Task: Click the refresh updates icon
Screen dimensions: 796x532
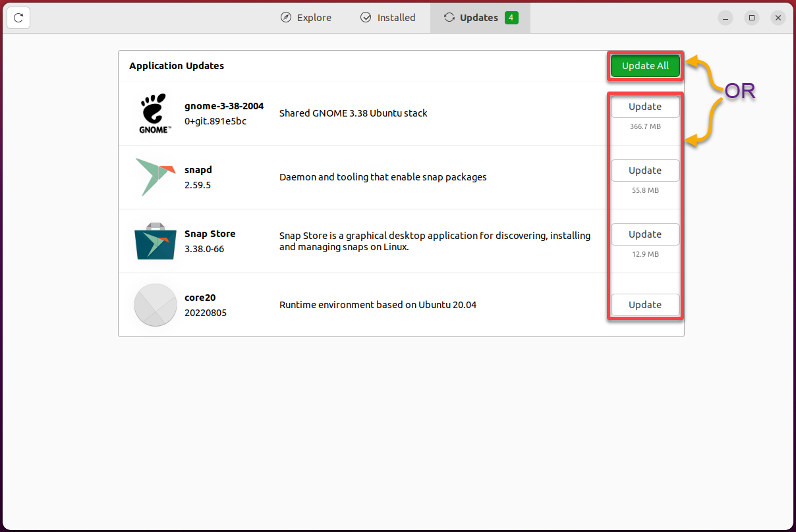Action: click(18, 18)
